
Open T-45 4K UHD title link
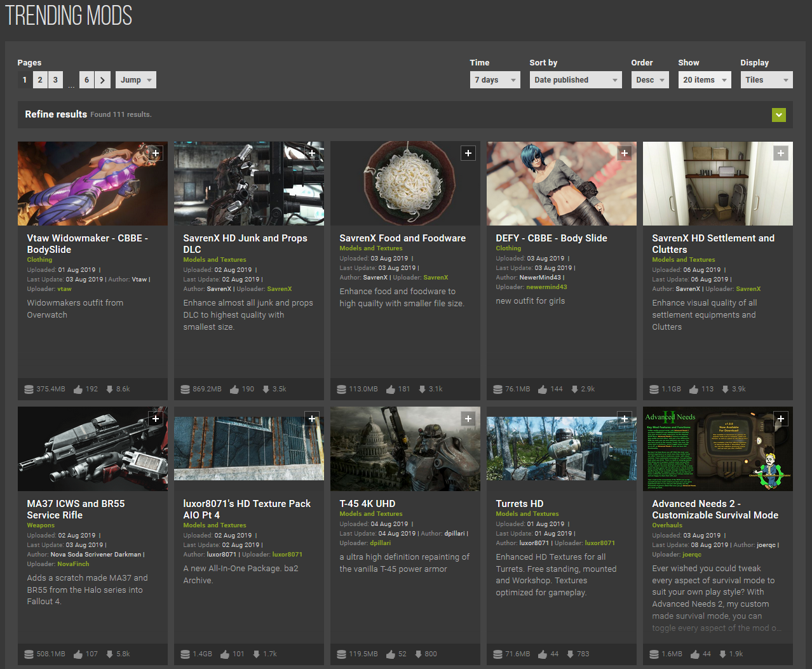(367, 504)
